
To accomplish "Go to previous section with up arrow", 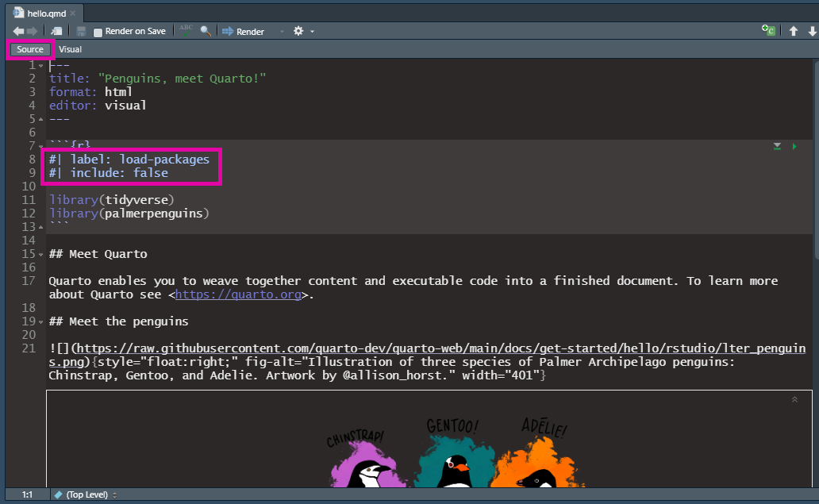I will tap(793, 31).
